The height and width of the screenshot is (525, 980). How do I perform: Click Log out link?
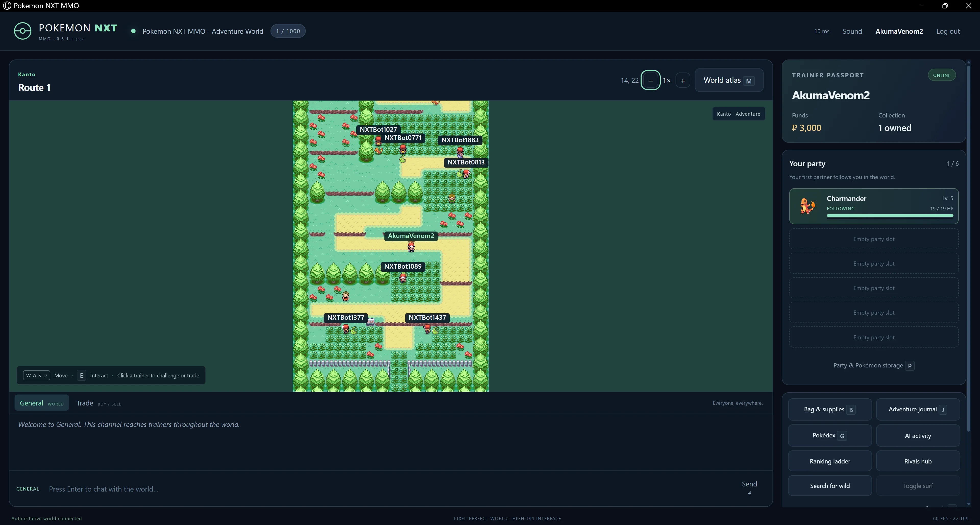click(948, 31)
